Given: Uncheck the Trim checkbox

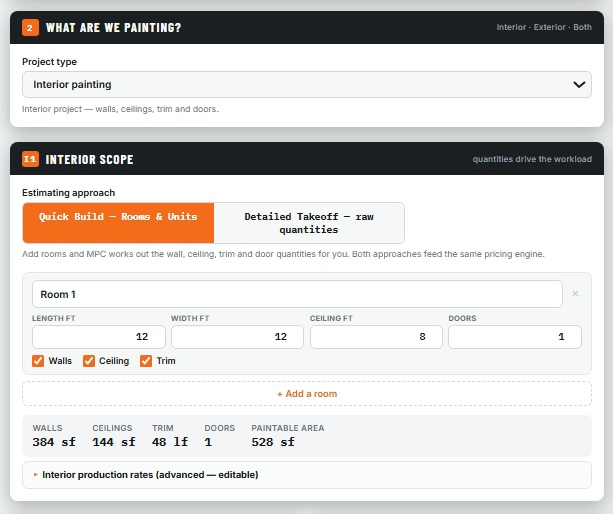Looking at the screenshot, I should [146, 361].
